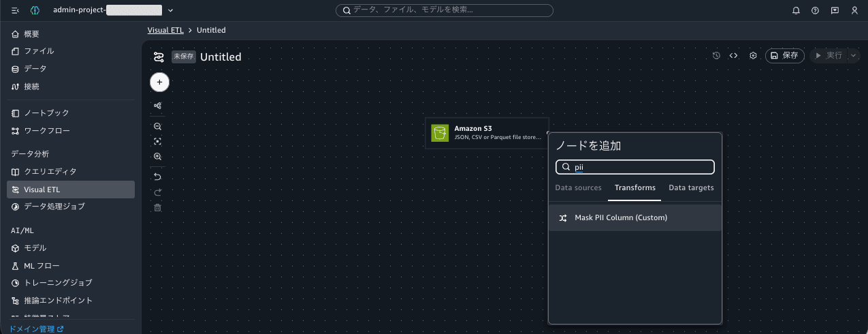Zoom in the canvas
This screenshot has width=868, height=334.
pos(158,156)
